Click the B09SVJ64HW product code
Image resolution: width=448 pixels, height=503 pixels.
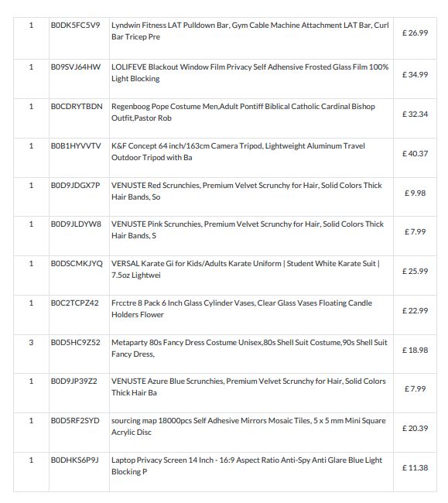pos(76,67)
